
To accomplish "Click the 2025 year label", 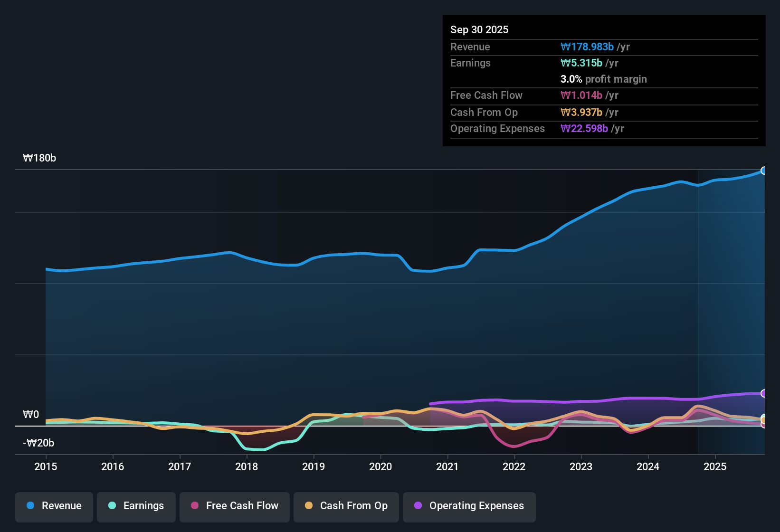I will [x=715, y=467].
